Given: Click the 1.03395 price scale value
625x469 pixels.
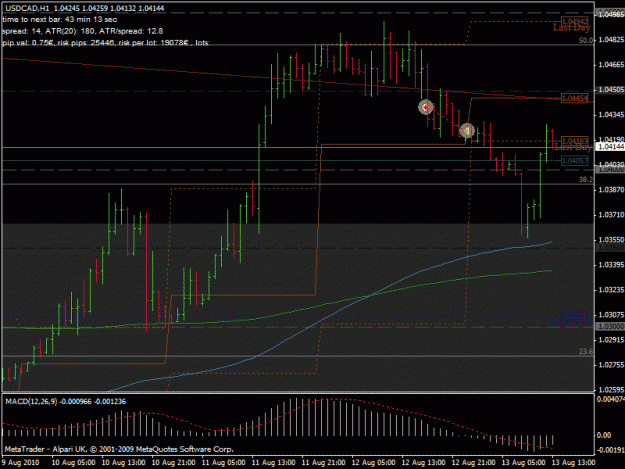Looking at the screenshot, I should click(611, 265).
